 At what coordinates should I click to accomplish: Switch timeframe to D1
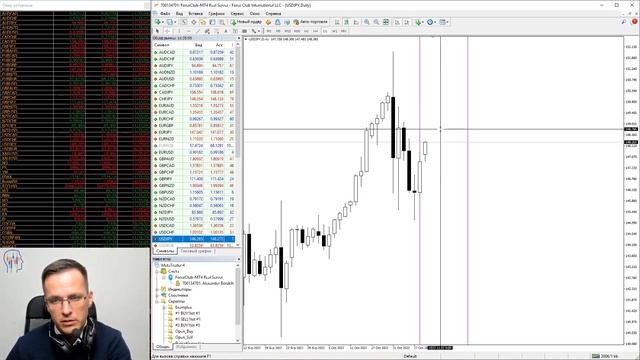325,31
